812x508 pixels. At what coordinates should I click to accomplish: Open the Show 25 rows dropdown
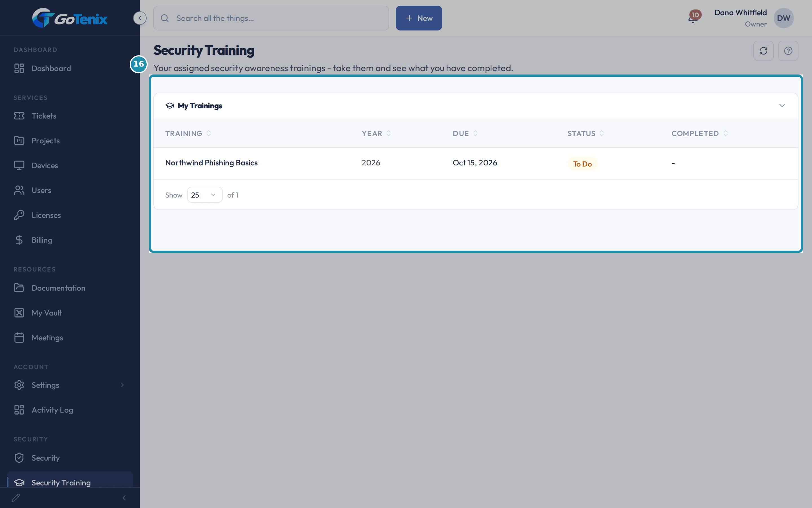tap(205, 195)
